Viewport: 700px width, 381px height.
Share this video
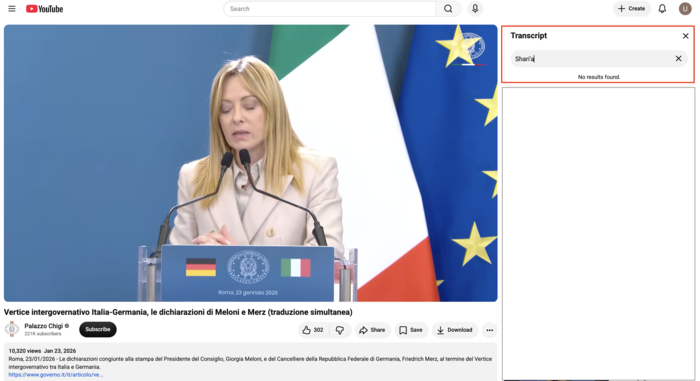(x=372, y=330)
